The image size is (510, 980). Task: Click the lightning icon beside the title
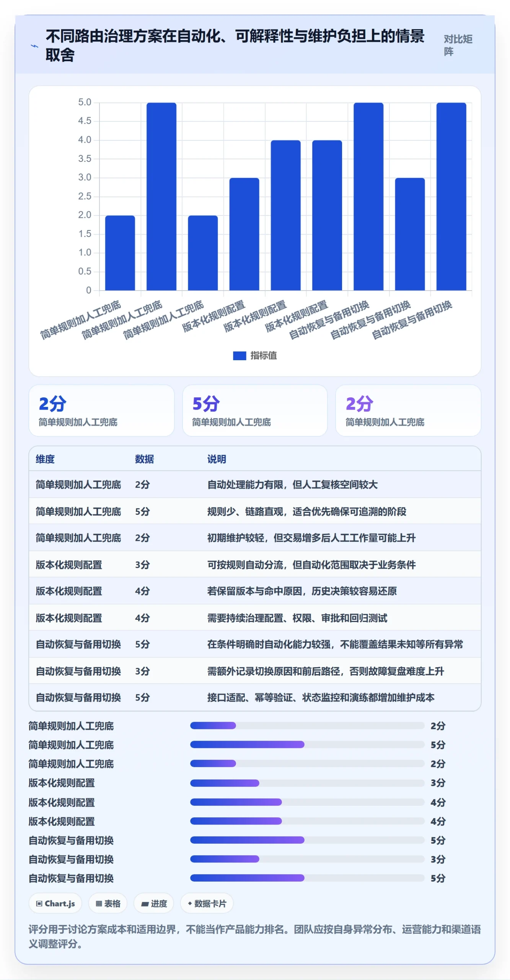[34, 46]
